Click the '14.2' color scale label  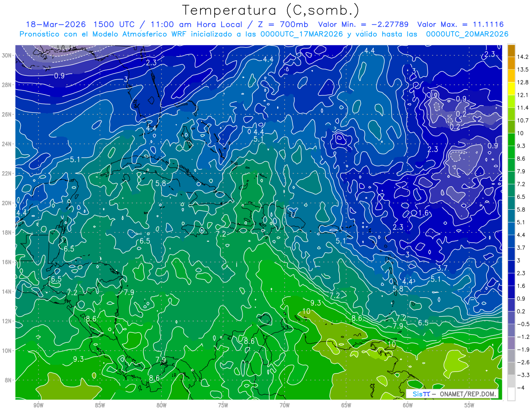coord(523,57)
